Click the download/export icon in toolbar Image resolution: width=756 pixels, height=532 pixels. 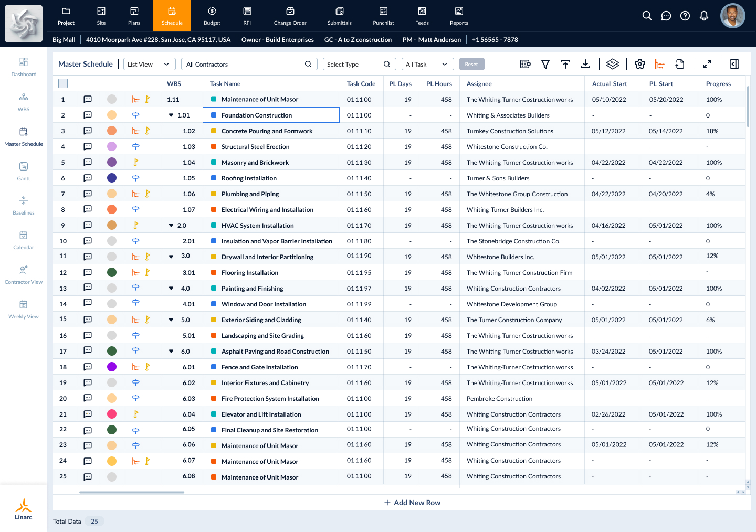pos(585,63)
